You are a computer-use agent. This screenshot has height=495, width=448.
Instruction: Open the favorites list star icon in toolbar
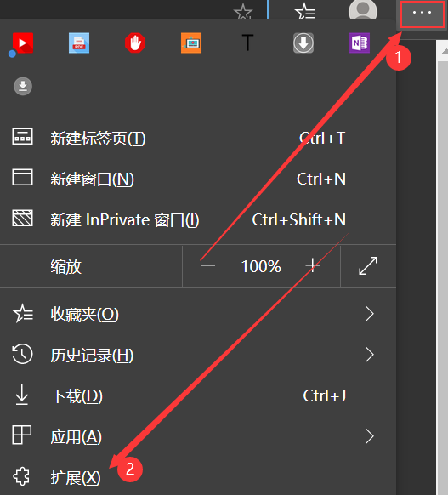305,11
